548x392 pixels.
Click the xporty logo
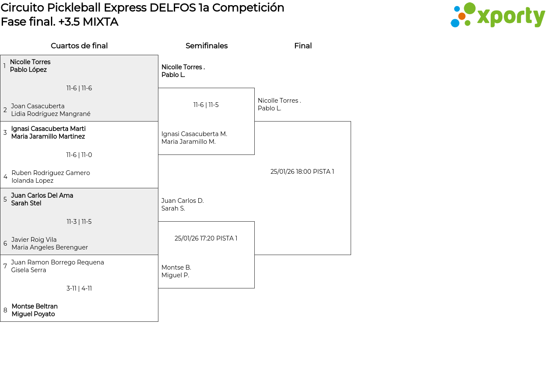pyautogui.click(x=497, y=15)
